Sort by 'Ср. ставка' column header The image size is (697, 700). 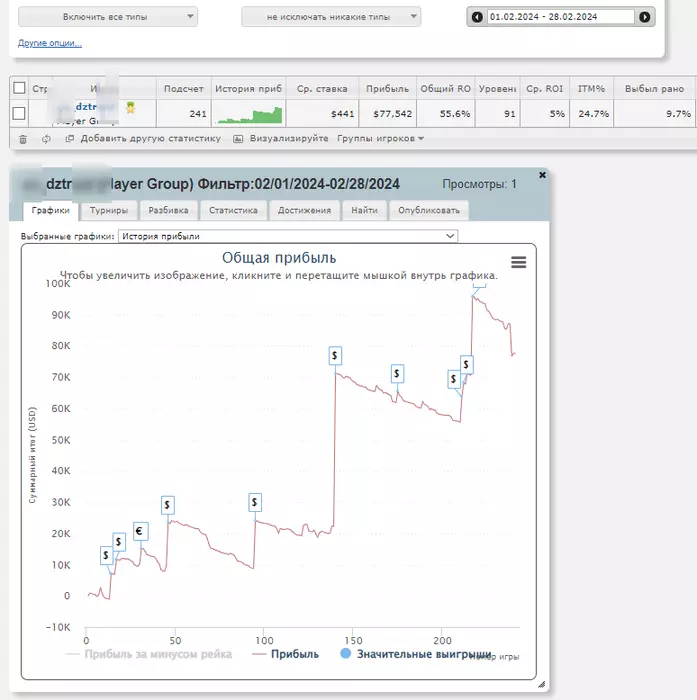pos(322,89)
